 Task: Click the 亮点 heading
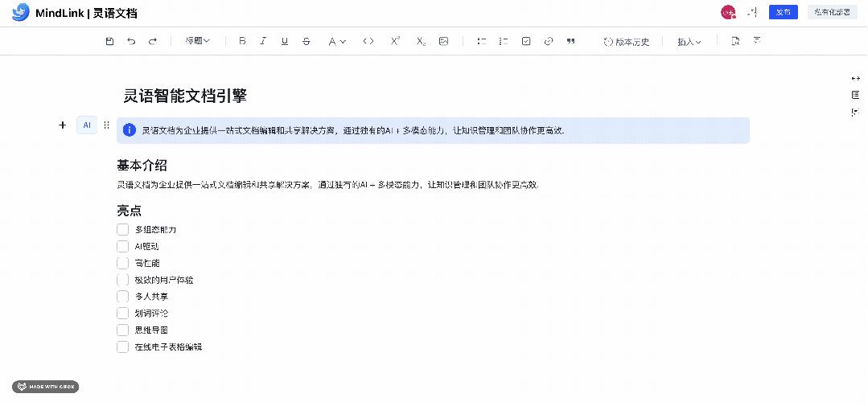(129, 210)
